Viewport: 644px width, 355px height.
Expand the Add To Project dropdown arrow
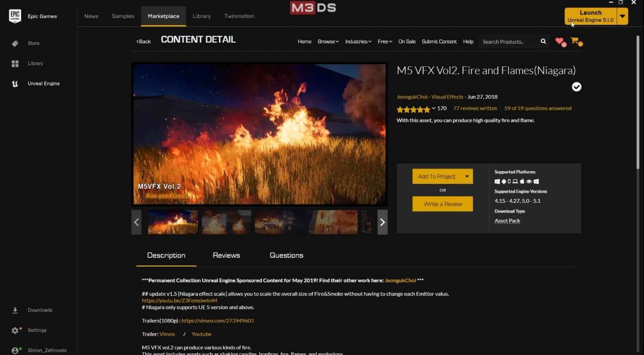(x=467, y=176)
